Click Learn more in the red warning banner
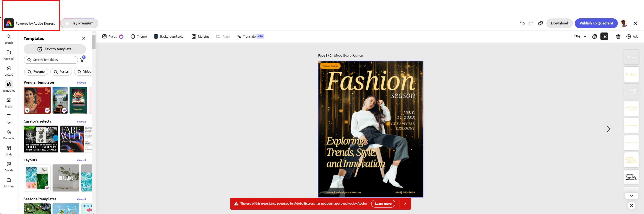The height and width of the screenshot is (214, 644). [x=383, y=203]
